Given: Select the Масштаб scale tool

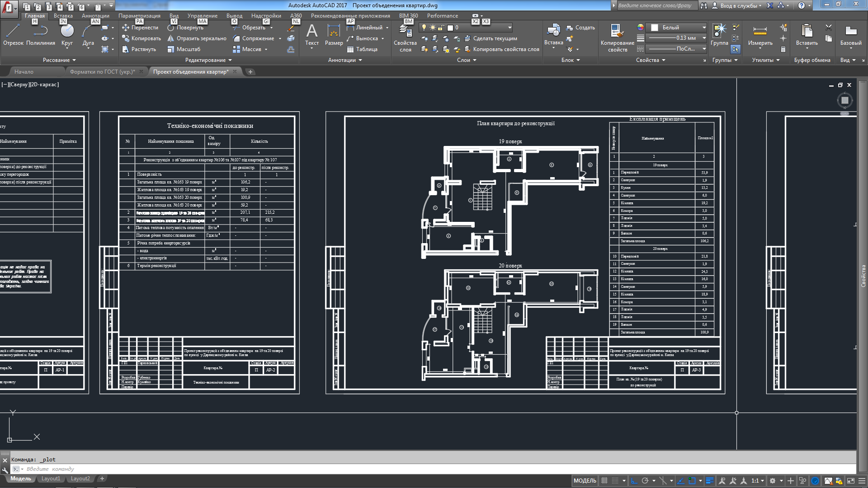Looking at the screenshot, I should pyautogui.click(x=184, y=49).
